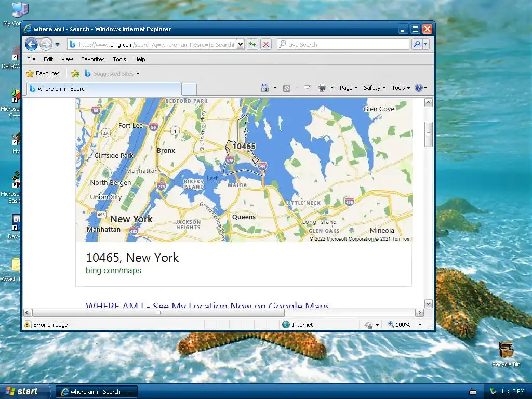Open search provider options dropdown
This screenshot has height=399, width=532.
(x=426, y=45)
